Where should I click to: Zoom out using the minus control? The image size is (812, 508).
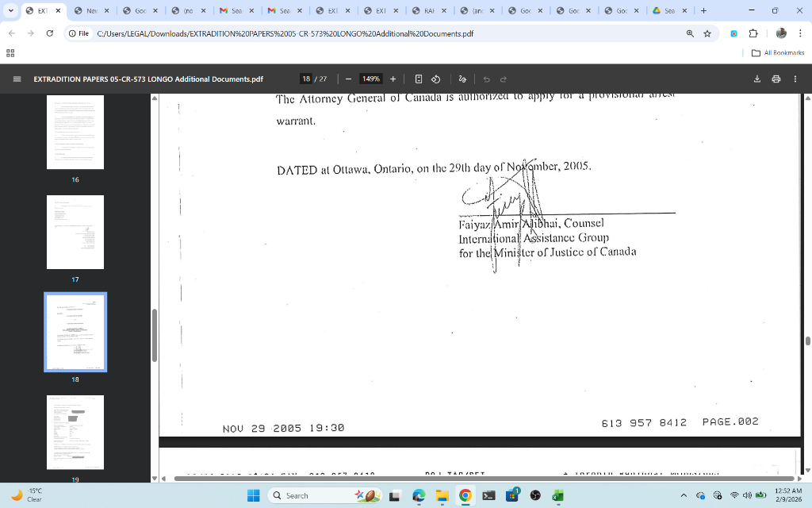pos(347,79)
